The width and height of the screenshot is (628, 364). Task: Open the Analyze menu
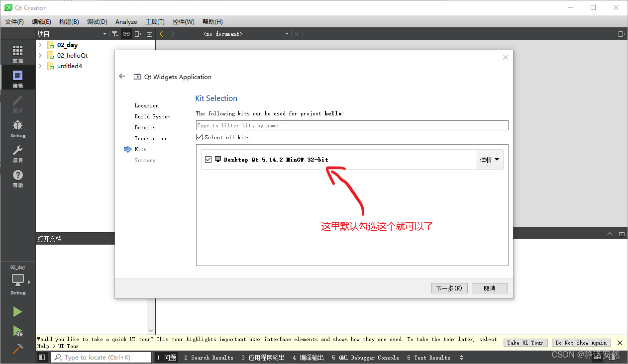pyautogui.click(x=126, y=22)
